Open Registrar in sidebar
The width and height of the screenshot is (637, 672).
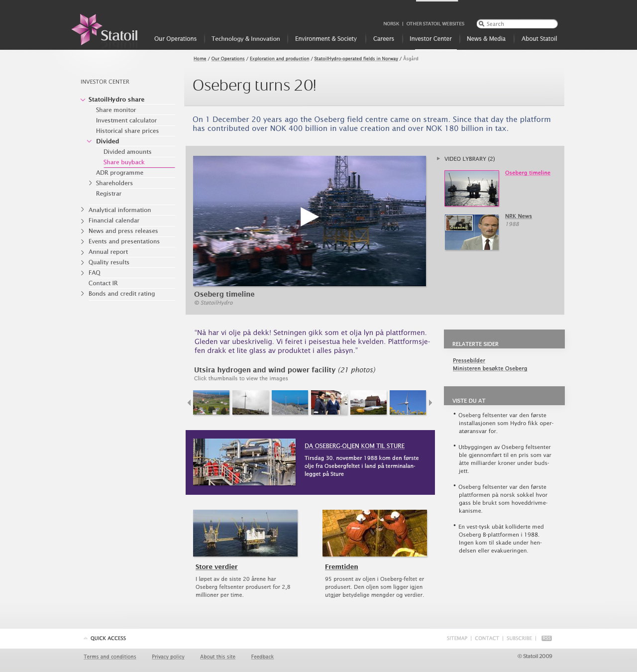click(108, 194)
